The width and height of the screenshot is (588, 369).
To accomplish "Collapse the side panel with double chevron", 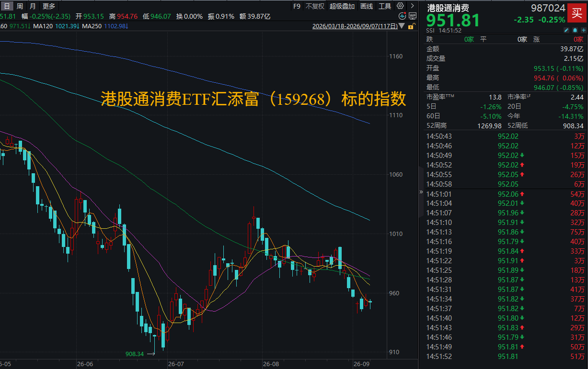I will (x=422, y=192).
